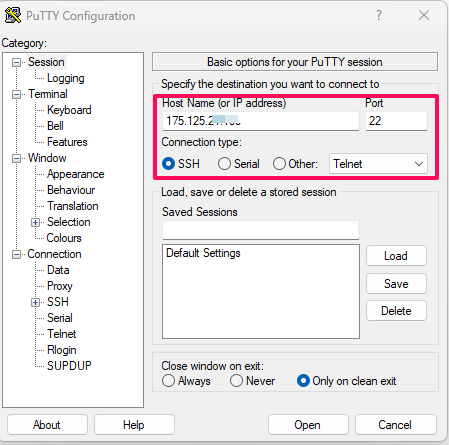The width and height of the screenshot is (449, 445).
Task: Click the Port number field
Action: 396,121
